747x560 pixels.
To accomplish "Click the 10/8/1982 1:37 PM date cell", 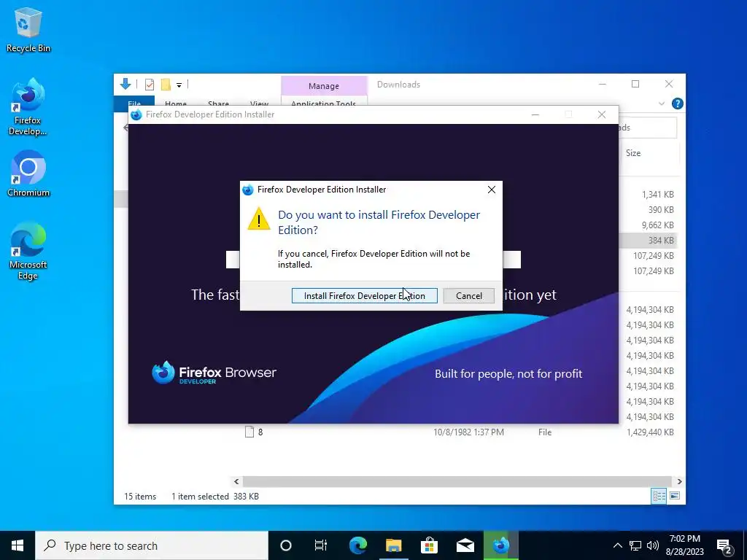I will tap(468, 432).
